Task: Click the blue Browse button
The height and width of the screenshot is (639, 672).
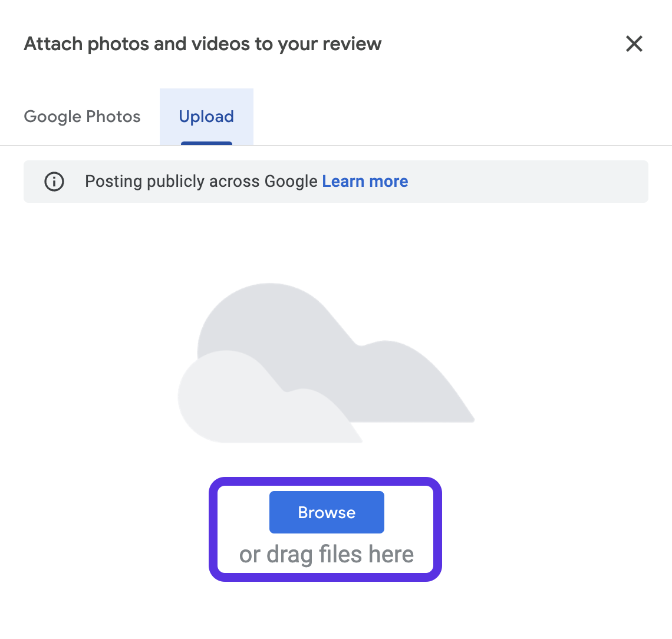Action: 327,512
